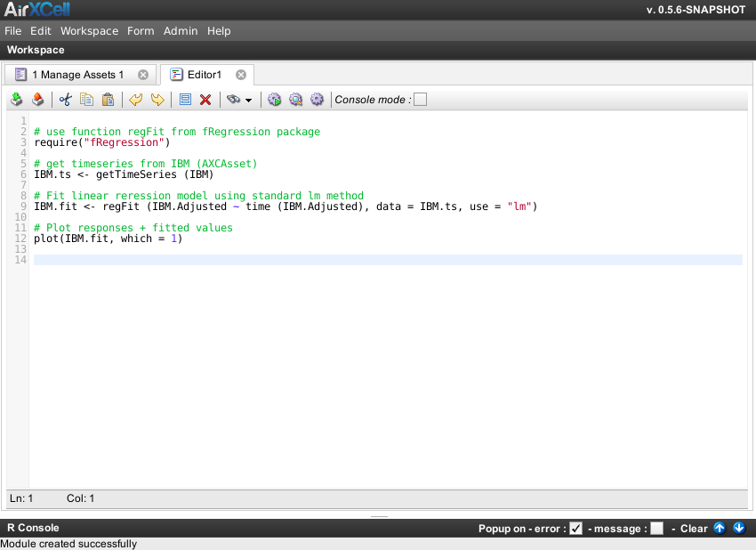Cut selection with the scissors icon
This screenshot has width=756, height=550.
click(66, 100)
